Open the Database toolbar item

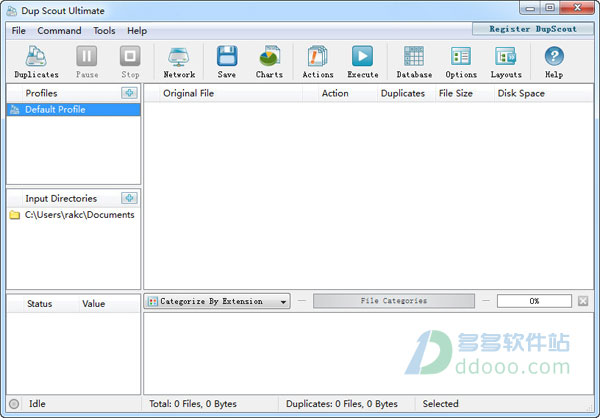[x=414, y=62]
